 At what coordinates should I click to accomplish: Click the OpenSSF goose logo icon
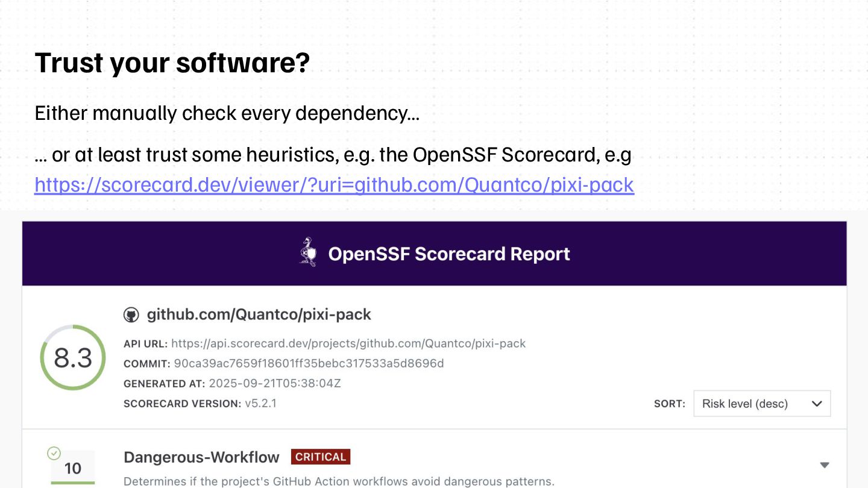click(308, 252)
